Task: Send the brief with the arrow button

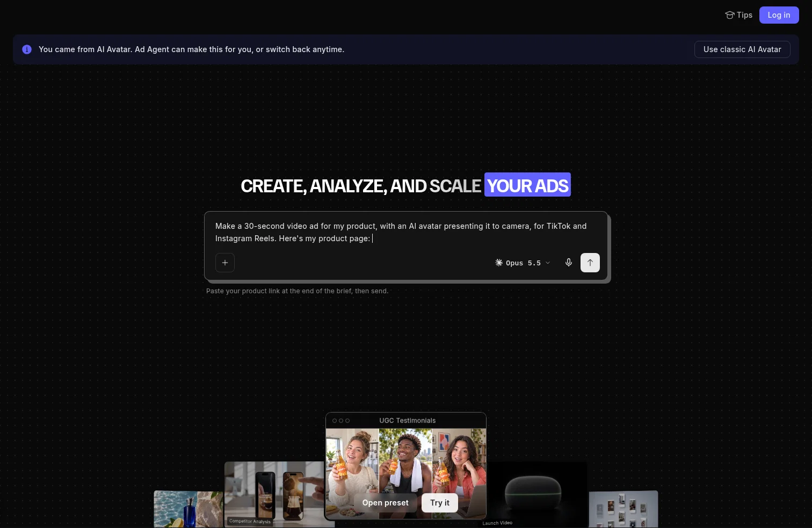Action: (x=590, y=263)
